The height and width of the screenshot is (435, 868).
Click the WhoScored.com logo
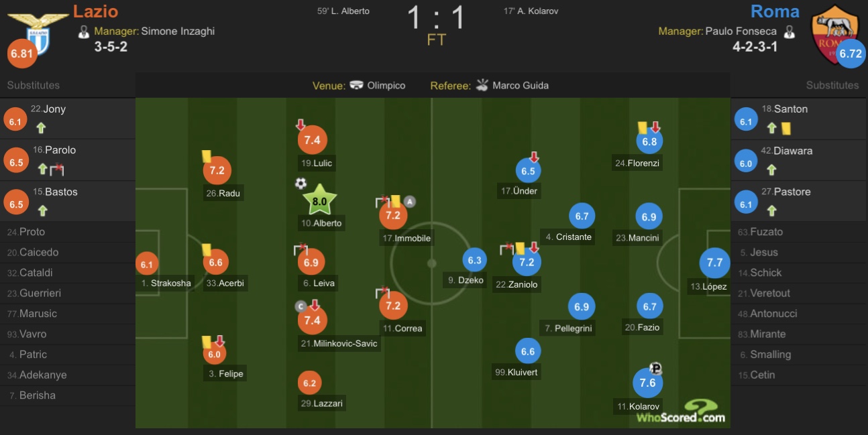click(x=681, y=412)
